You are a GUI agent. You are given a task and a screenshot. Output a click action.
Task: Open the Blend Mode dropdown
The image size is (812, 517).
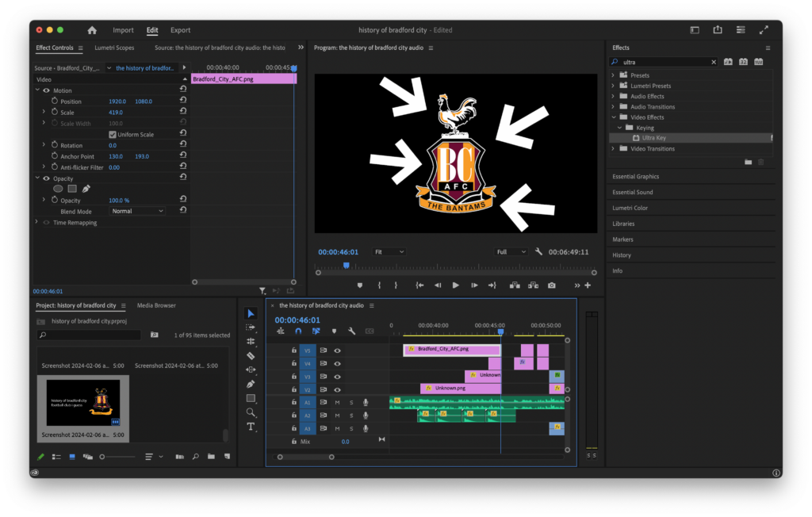tap(136, 212)
